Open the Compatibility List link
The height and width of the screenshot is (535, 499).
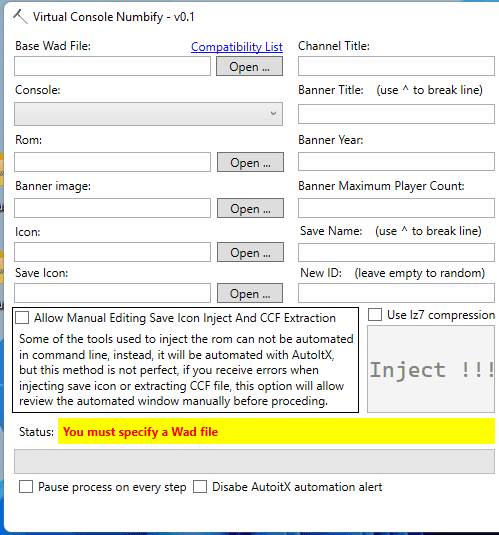(237, 47)
